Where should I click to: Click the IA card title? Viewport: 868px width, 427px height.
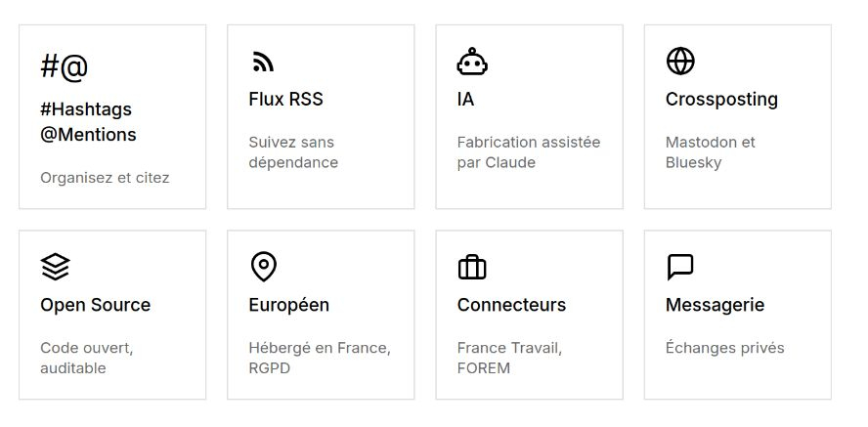(465, 100)
